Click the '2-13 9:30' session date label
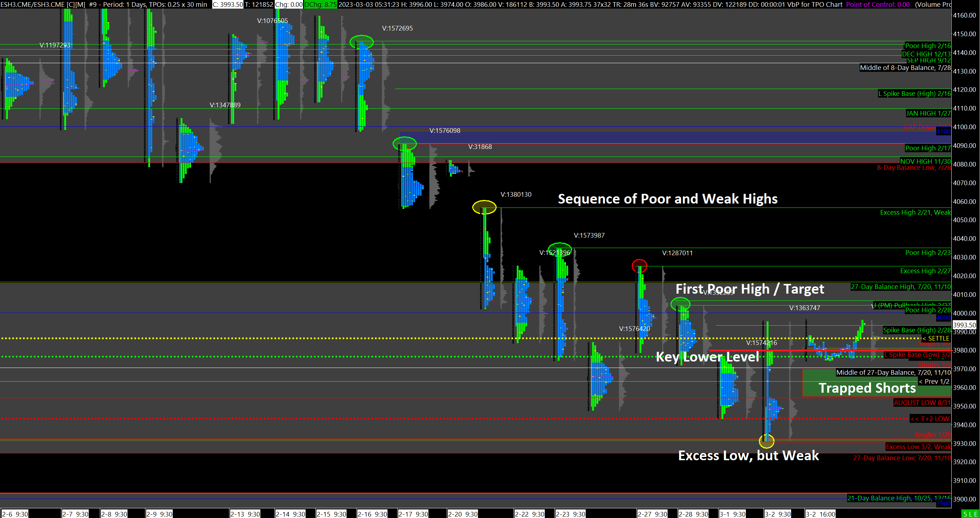This screenshot has height=518, width=980. [x=245, y=514]
